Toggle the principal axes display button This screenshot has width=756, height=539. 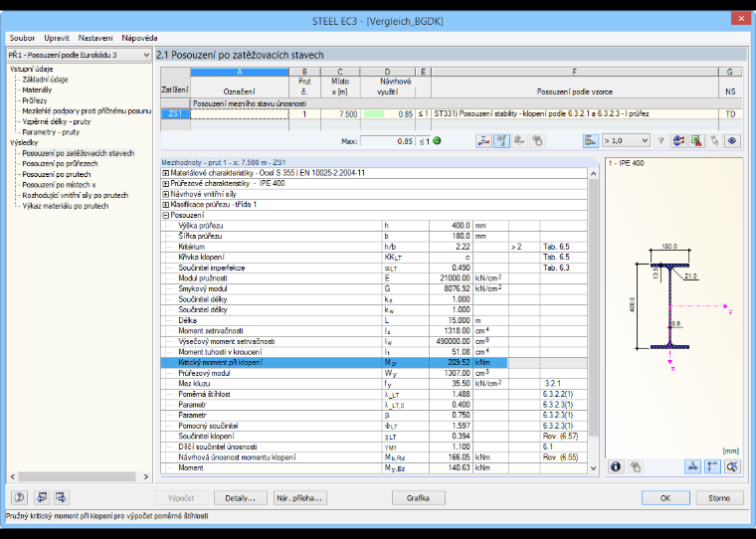coord(712,466)
